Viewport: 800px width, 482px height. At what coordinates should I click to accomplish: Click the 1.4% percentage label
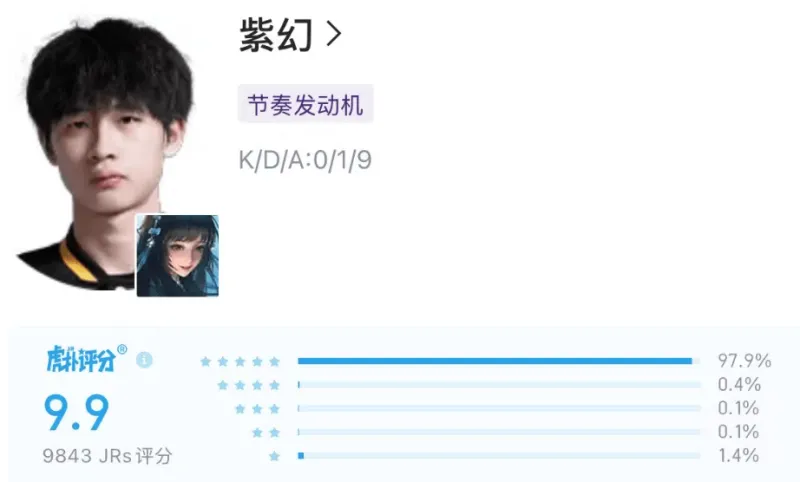click(x=738, y=455)
